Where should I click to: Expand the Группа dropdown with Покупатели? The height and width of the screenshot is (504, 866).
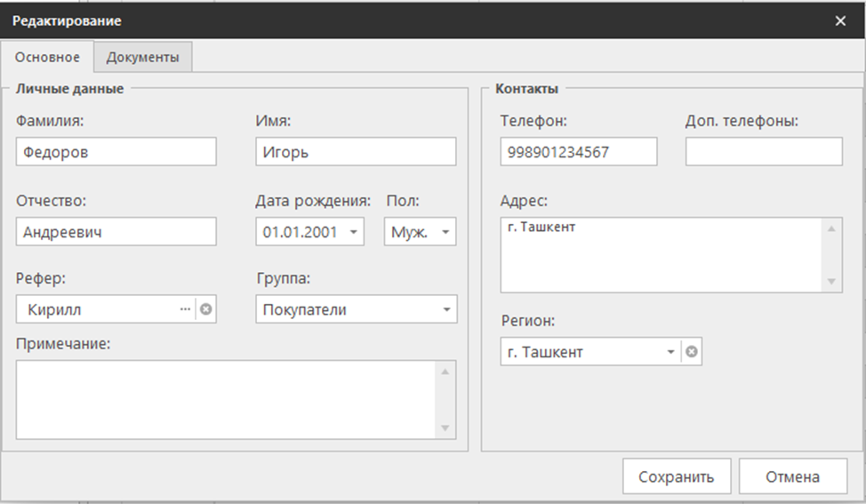(445, 310)
